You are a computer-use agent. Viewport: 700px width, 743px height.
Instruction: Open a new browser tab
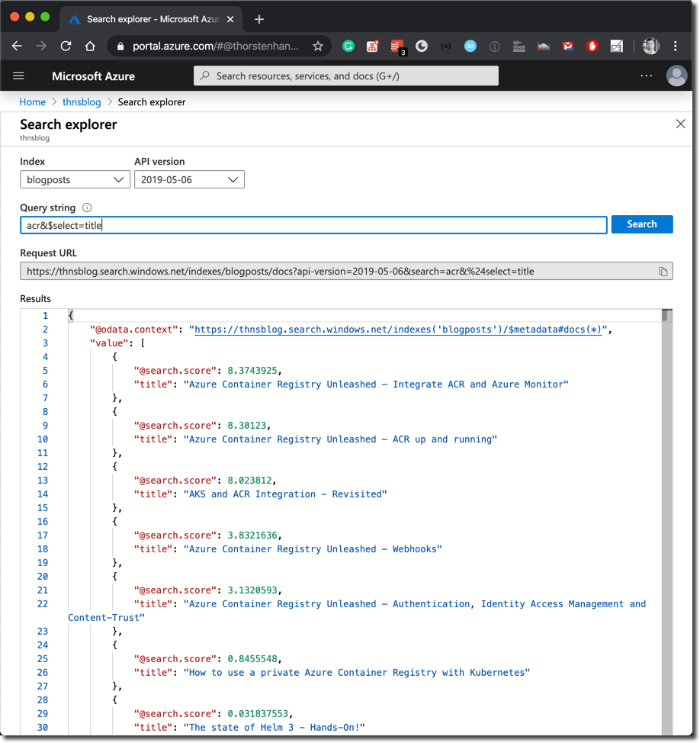pyautogui.click(x=259, y=19)
